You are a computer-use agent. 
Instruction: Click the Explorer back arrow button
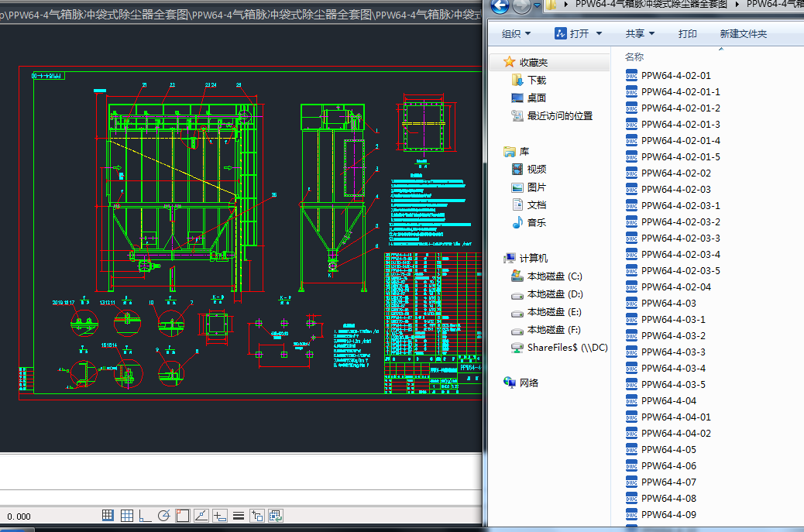tap(500, 6)
